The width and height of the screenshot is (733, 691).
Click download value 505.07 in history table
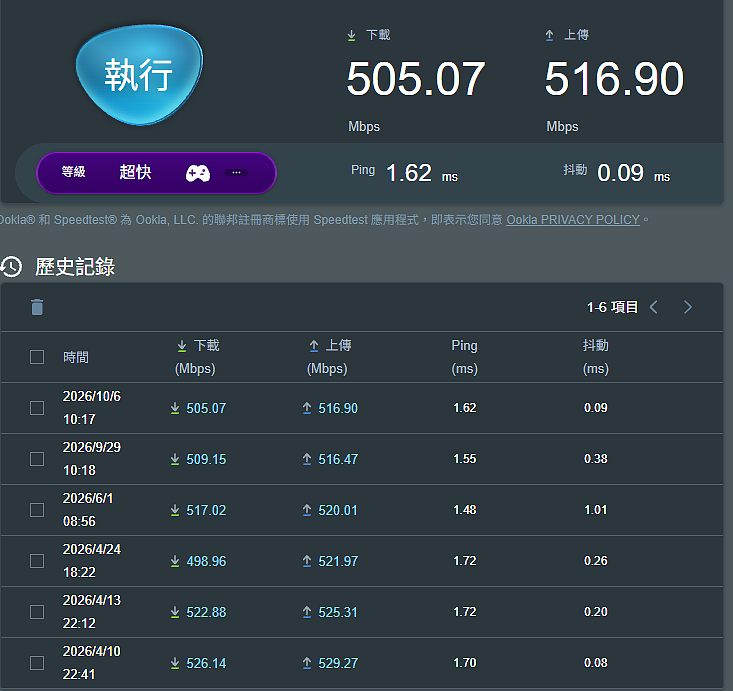click(206, 408)
